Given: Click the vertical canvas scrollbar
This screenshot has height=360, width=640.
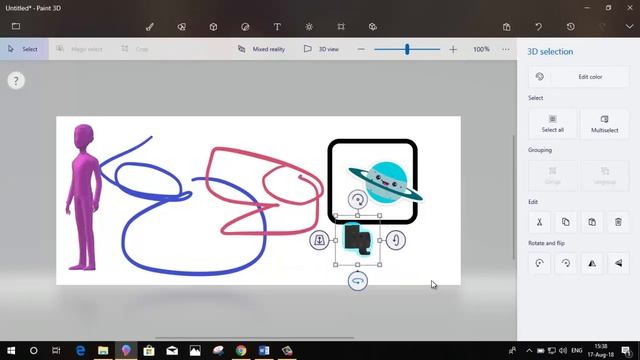Looking at the screenshot, I should tap(513, 197).
